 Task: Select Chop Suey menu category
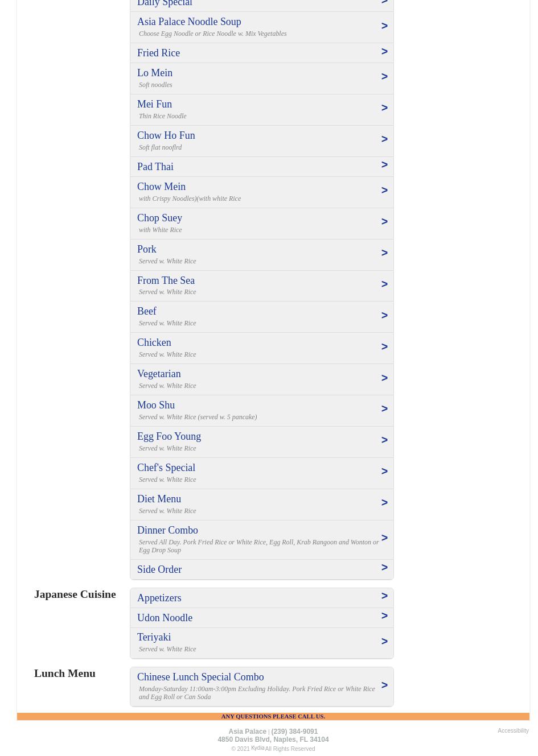click(x=159, y=218)
